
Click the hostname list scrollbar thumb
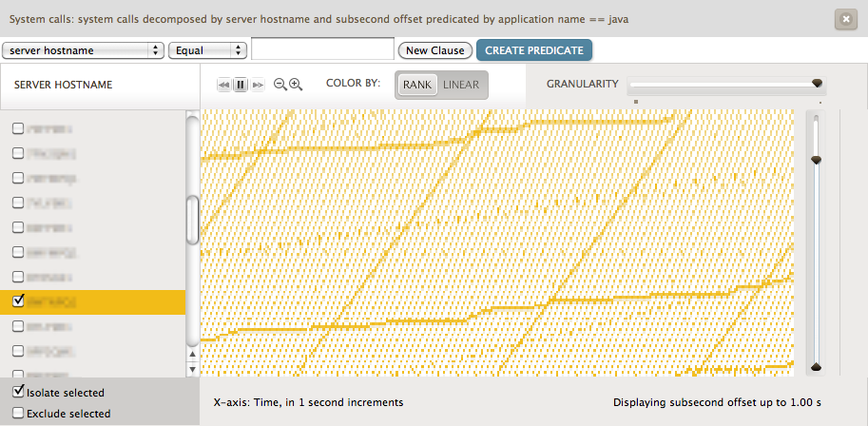pos(192,221)
